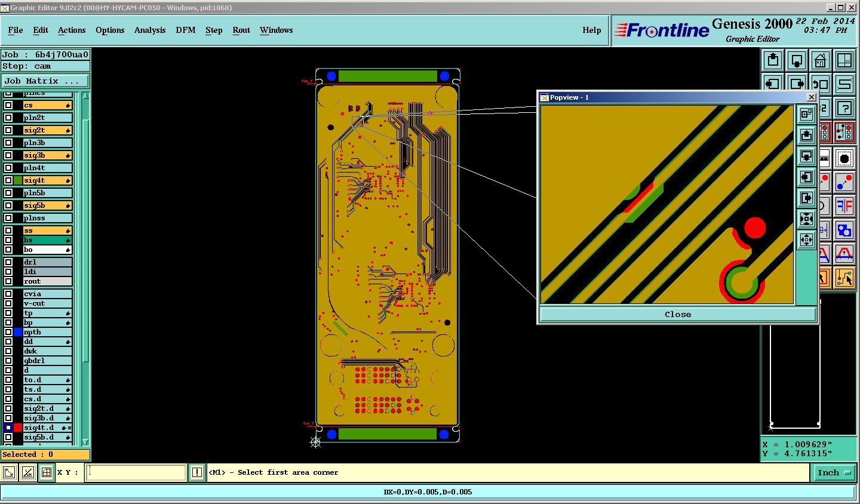Toggle display checkbox for layer drl
Screen dimensions: 860x504
(x=8, y=262)
